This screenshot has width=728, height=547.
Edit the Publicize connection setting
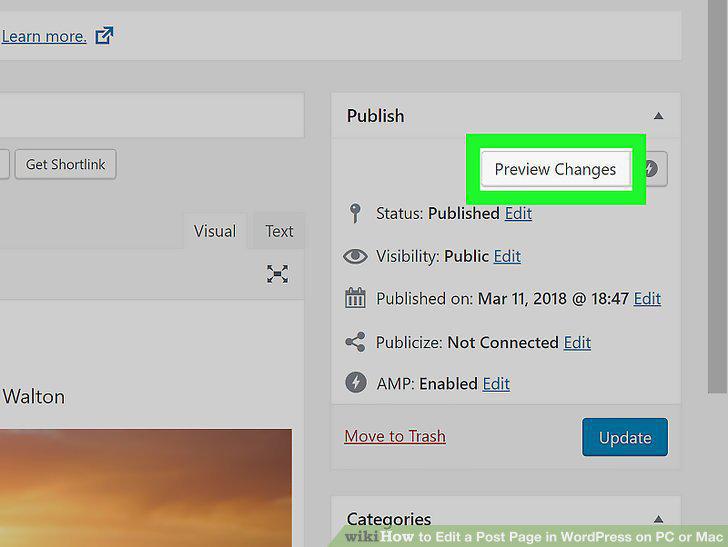[x=577, y=342]
